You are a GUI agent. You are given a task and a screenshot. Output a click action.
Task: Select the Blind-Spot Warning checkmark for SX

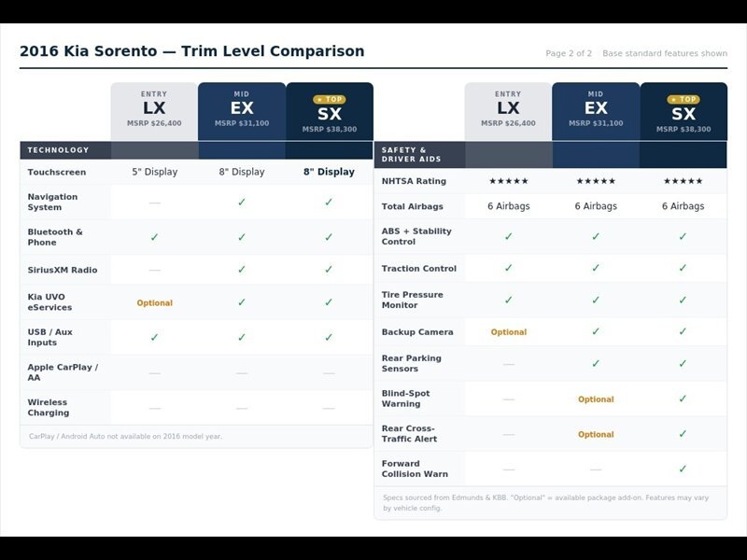[x=683, y=399]
